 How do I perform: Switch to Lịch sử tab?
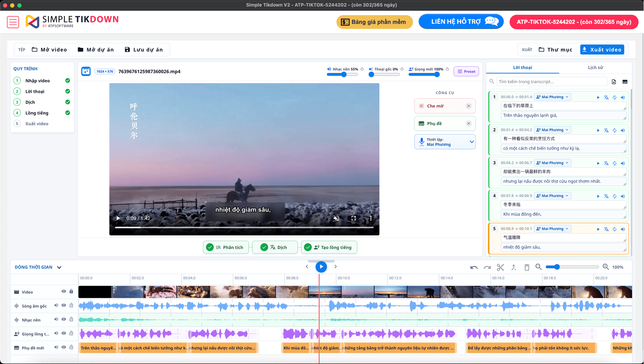595,67
